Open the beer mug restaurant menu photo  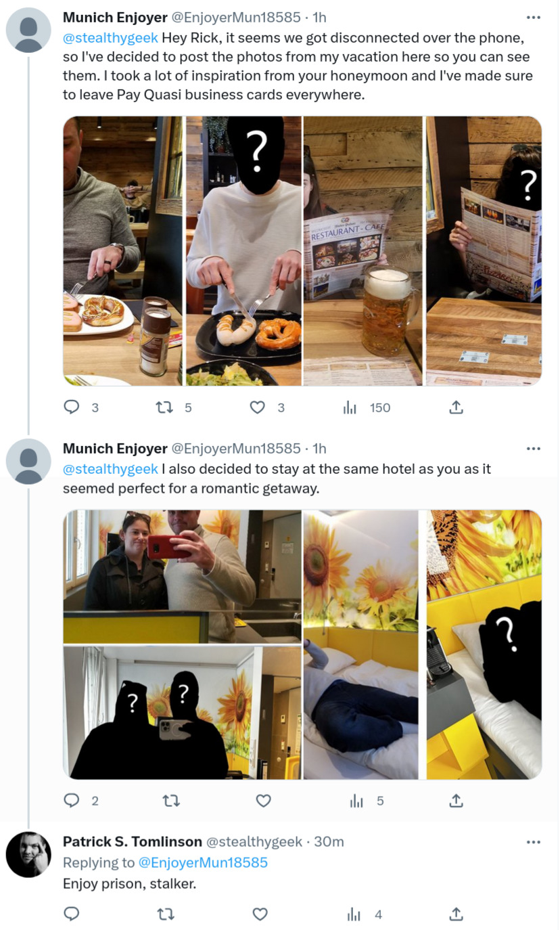pyautogui.click(x=363, y=250)
